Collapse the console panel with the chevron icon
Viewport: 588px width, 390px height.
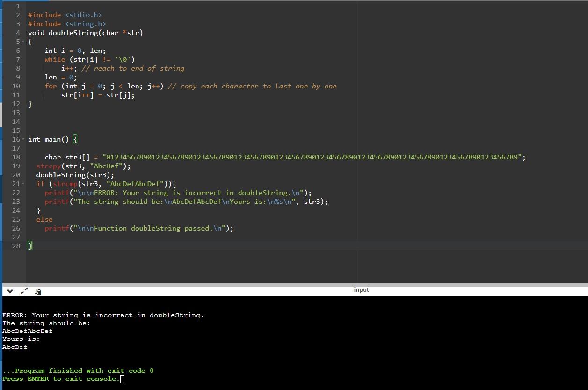[10, 290]
